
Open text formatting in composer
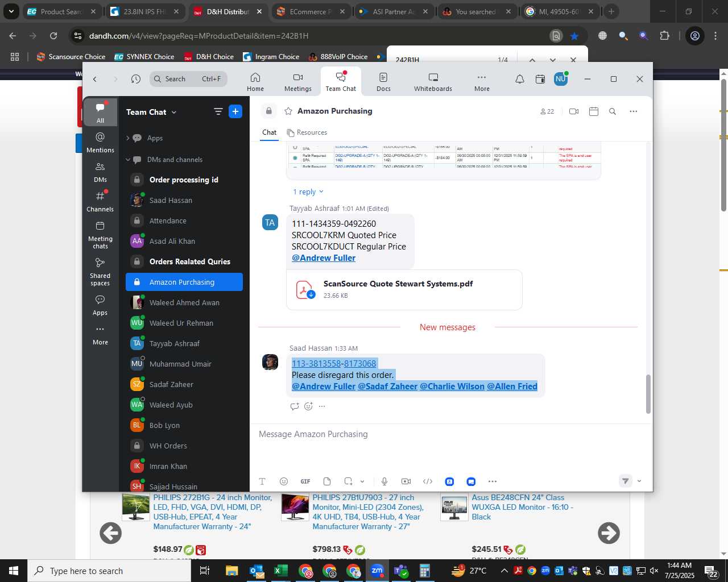click(262, 481)
